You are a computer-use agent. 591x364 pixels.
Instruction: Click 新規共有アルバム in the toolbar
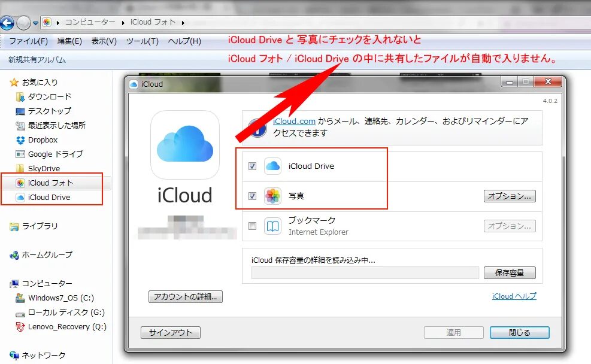[37, 59]
